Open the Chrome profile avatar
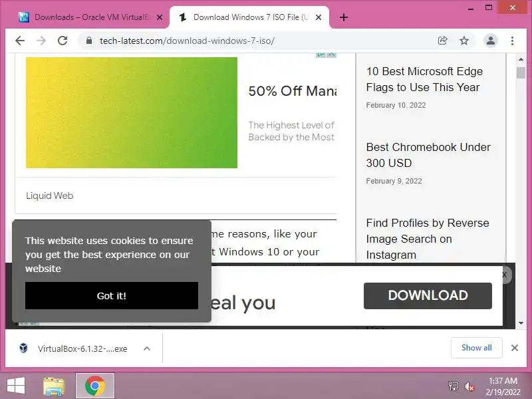Image resolution: width=532 pixels, height=399 pixels. pyautogui.click(x=491, y=41)
